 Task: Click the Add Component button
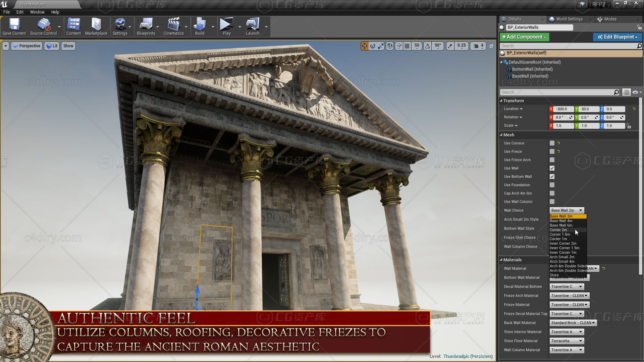[524, 37]
